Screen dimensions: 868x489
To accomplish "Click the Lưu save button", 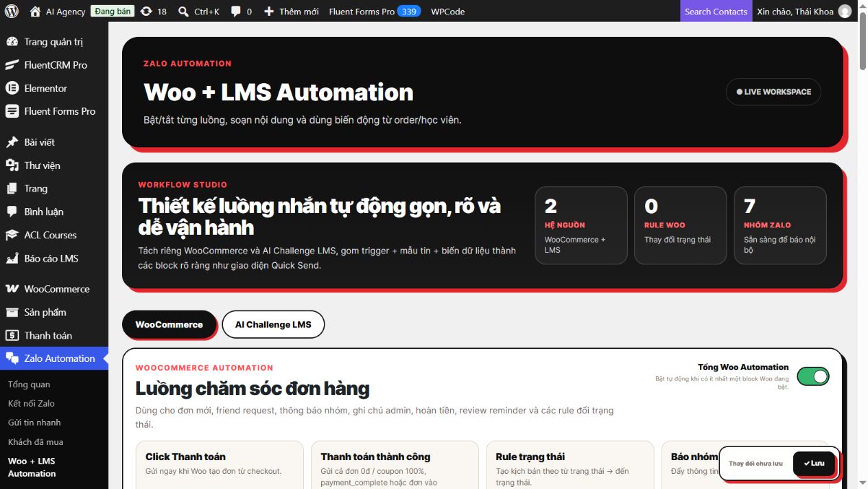I will 814,463.
